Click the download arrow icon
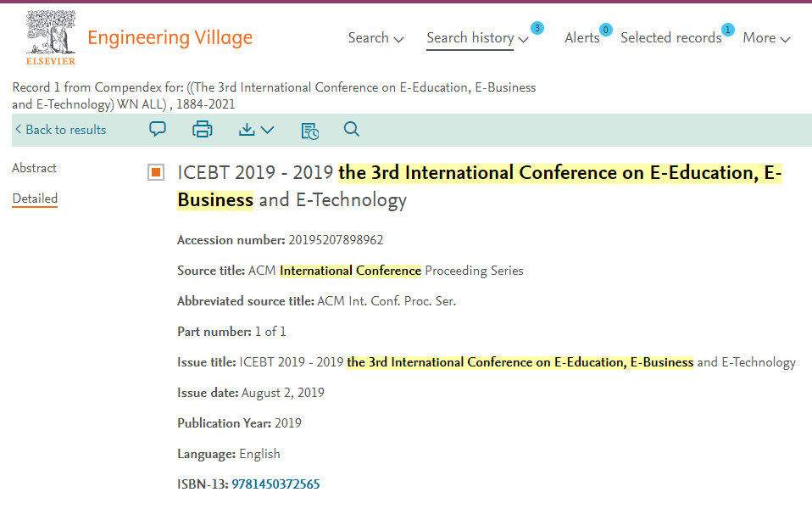The height and width of the screenshot is (509, 812). point(247,130)
